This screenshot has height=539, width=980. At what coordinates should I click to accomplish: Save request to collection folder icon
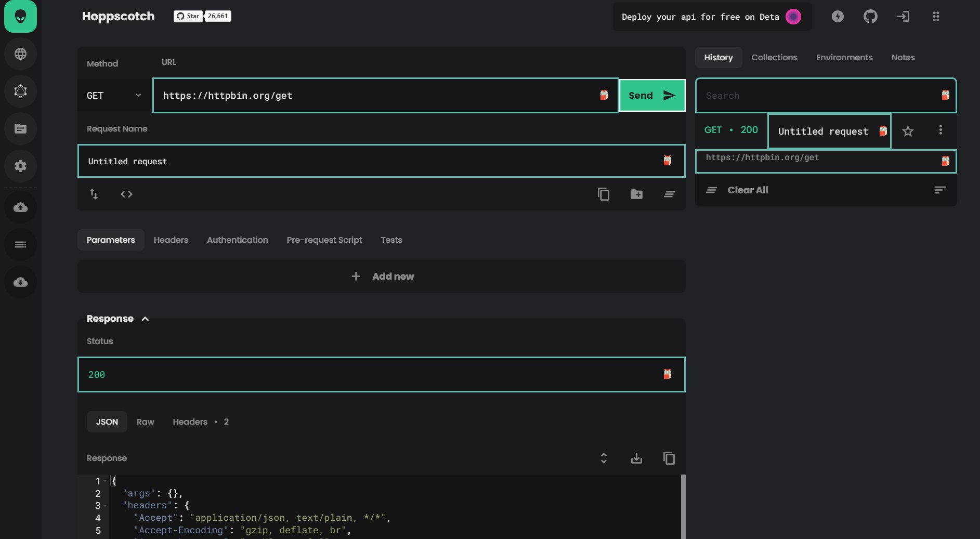click(636, 194)
